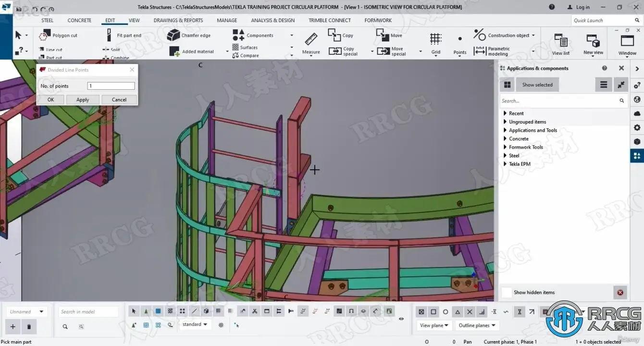The height and width of the screenshot is (346, 644).
Task: Create a New view
Action: coord(593,44)
